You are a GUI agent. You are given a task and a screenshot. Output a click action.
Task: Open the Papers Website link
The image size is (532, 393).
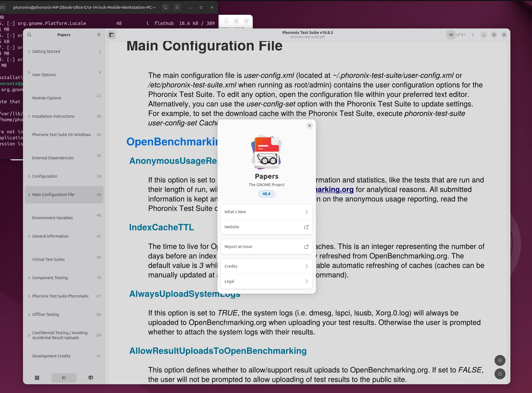[x=266, y=227]
